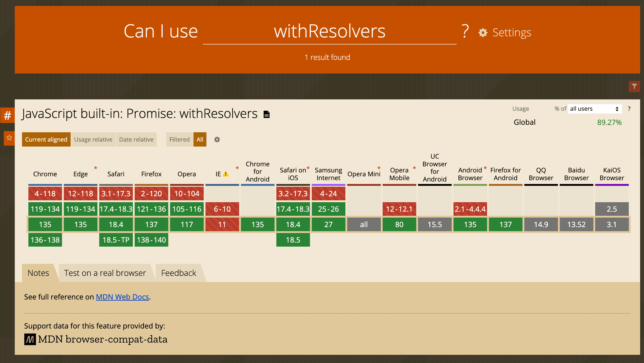The height and width of the screenshot is (363, 644).
Task: Click the MDN browser-compat-data logo
Action: 96,339
